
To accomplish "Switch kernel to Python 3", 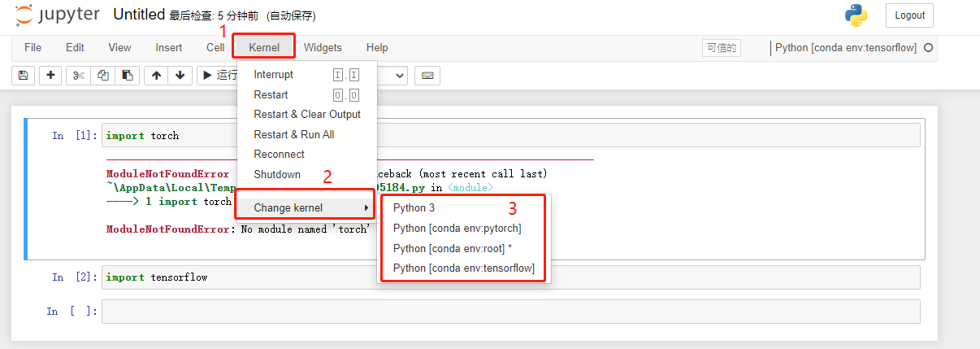I will tap(464, 208).
